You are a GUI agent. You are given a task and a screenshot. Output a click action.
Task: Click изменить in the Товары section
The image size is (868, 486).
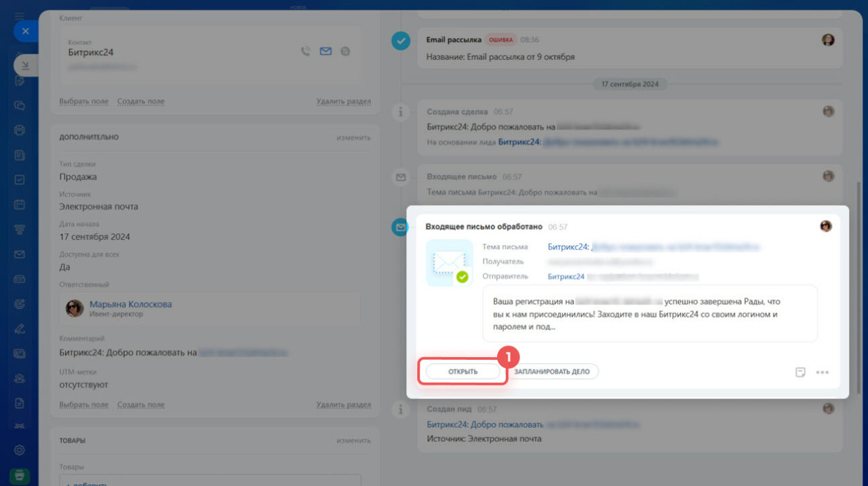(x=353, y=441)
